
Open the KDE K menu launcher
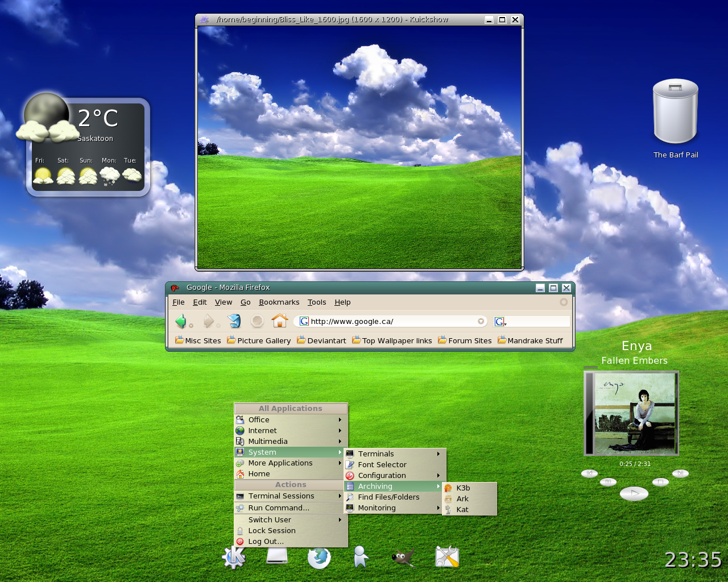tap(234, 558)
